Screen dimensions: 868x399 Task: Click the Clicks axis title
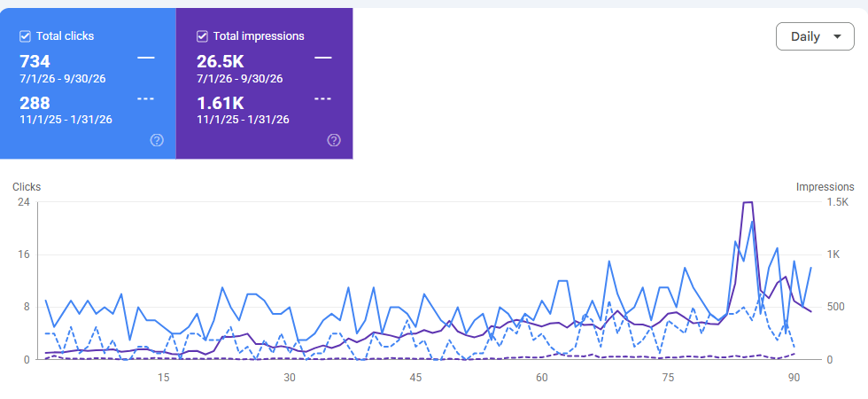pyautogui.click(x=27, y=187)
